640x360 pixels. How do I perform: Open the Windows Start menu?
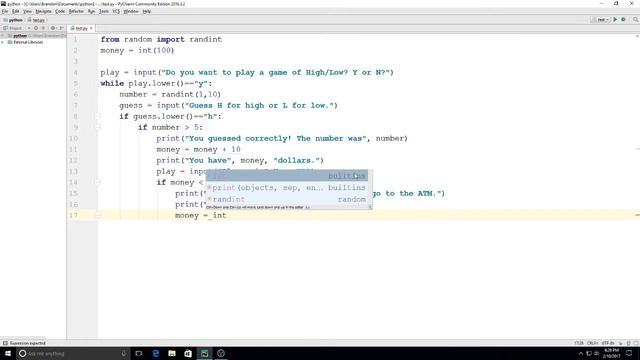tap(8, 353)
